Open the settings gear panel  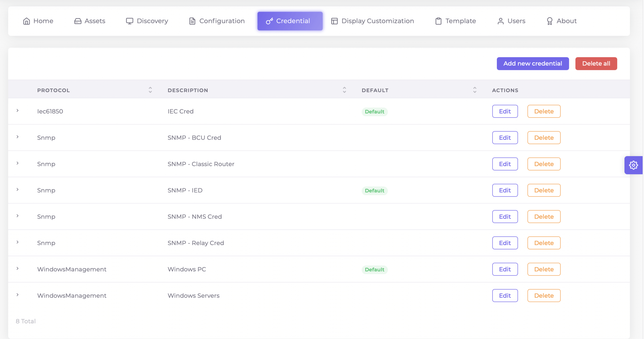tap(633, 165)
